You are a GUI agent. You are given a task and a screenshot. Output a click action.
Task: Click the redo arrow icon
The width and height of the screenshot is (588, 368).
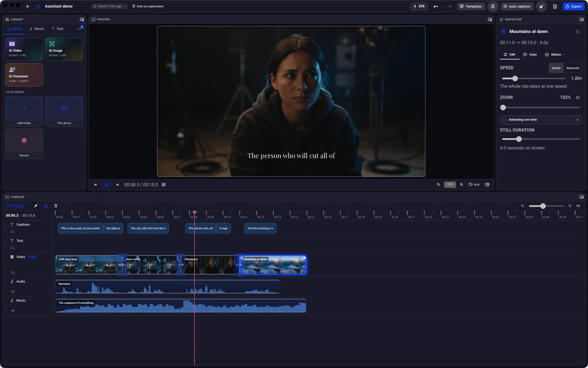coord(449,6)
